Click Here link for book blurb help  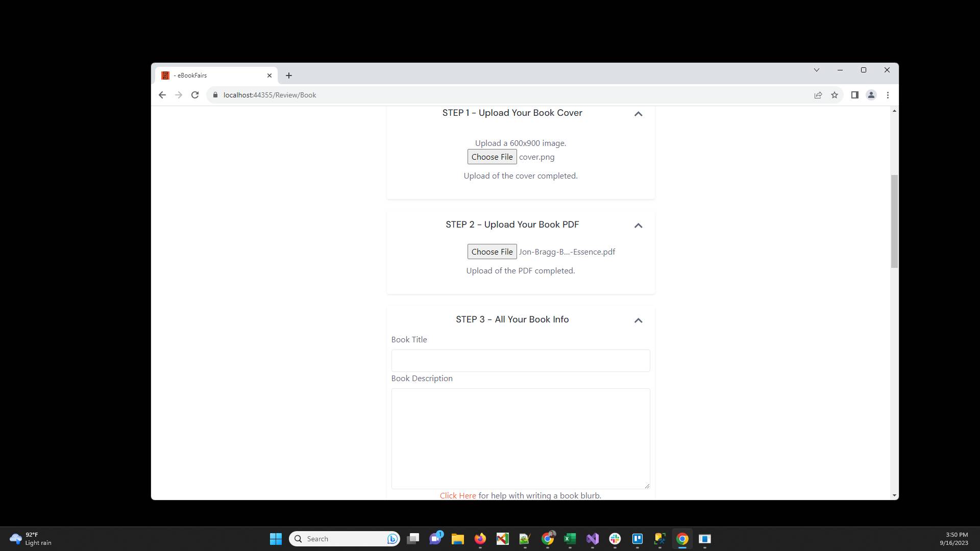[x=457, y=495]
